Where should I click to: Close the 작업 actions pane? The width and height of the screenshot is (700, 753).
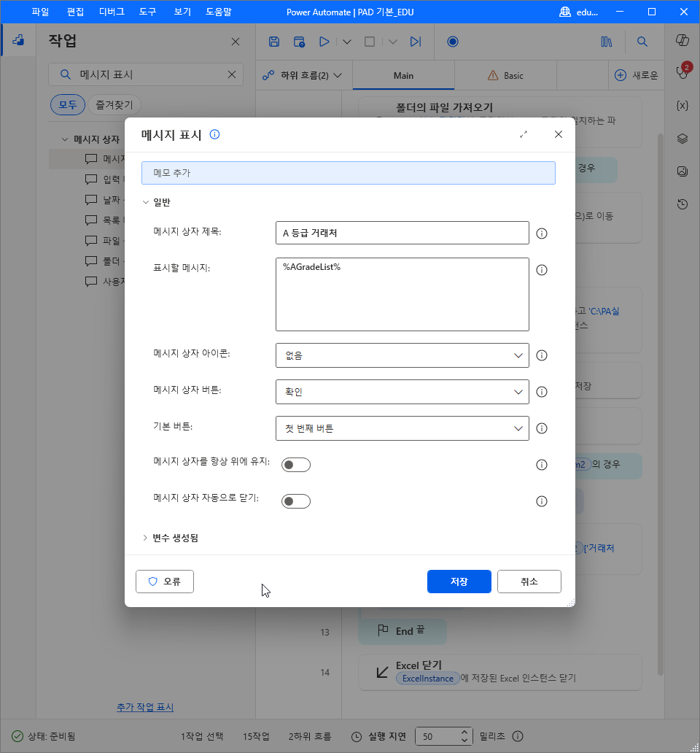[x=235, y=42]
